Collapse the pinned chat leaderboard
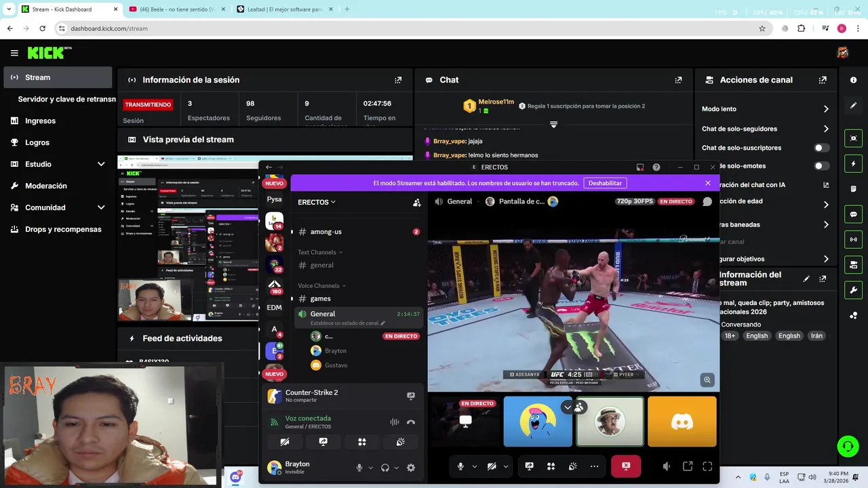The height and width of the screenshot is (488, 868). [553, 125]
